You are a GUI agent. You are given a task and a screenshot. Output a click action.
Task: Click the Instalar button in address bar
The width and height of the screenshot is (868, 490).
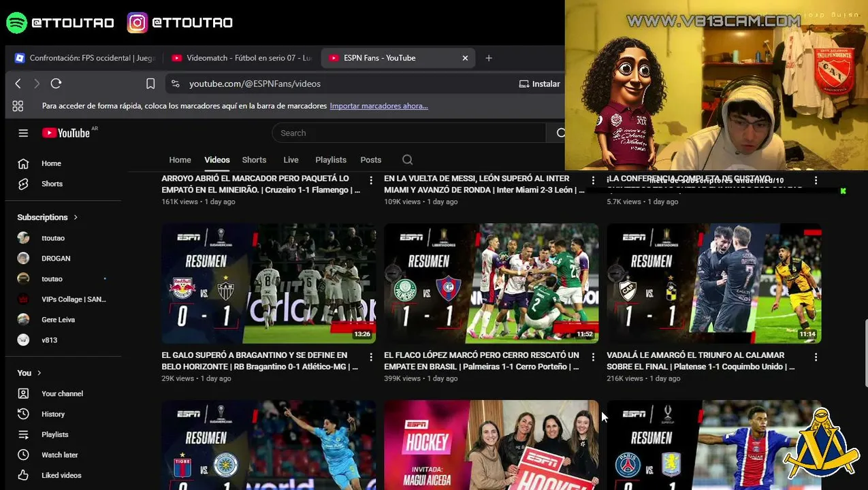(x=539, y=84)
